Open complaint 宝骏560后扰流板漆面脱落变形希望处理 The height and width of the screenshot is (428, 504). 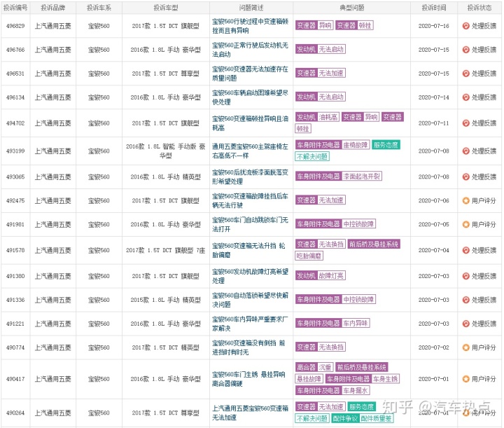point(250,177)
